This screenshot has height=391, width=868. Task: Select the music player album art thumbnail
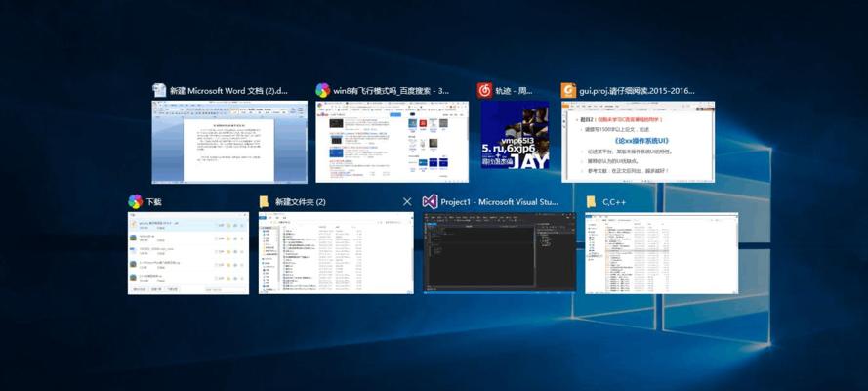click(x=515, y=135)
